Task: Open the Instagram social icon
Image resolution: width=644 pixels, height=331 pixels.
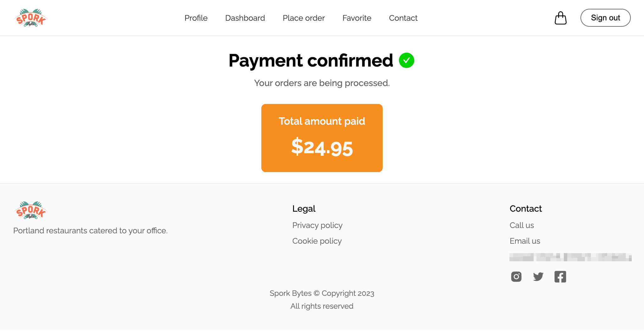Action: tap(516, 277)
